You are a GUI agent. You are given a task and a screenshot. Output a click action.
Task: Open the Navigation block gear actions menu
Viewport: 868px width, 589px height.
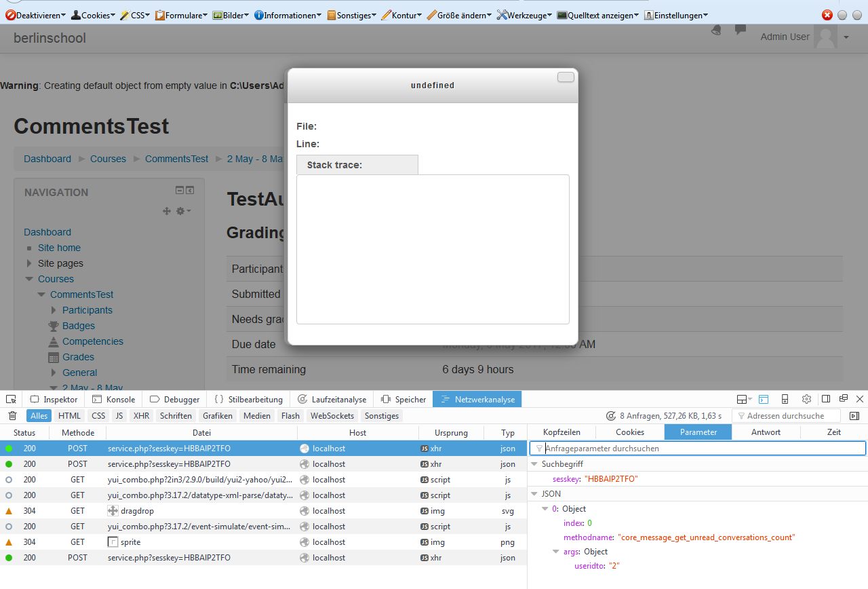tap(183, 211)
